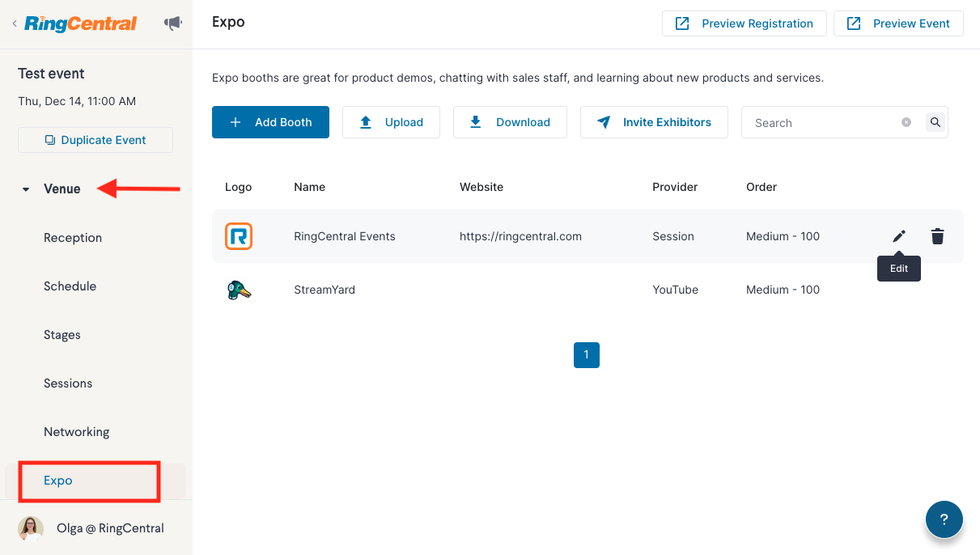Open Preview Event

898,23
